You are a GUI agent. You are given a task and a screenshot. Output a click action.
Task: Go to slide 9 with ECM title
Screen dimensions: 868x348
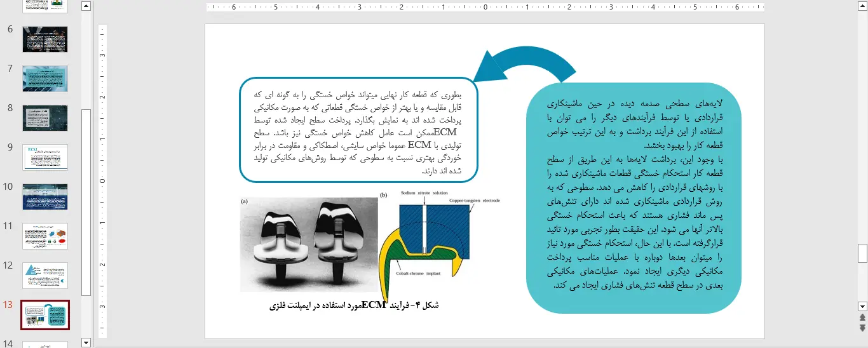tap(45, 157)
